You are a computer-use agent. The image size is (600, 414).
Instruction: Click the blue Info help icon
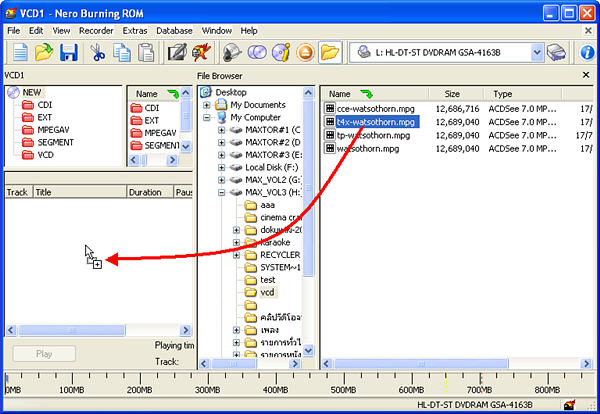click(587, 52)
